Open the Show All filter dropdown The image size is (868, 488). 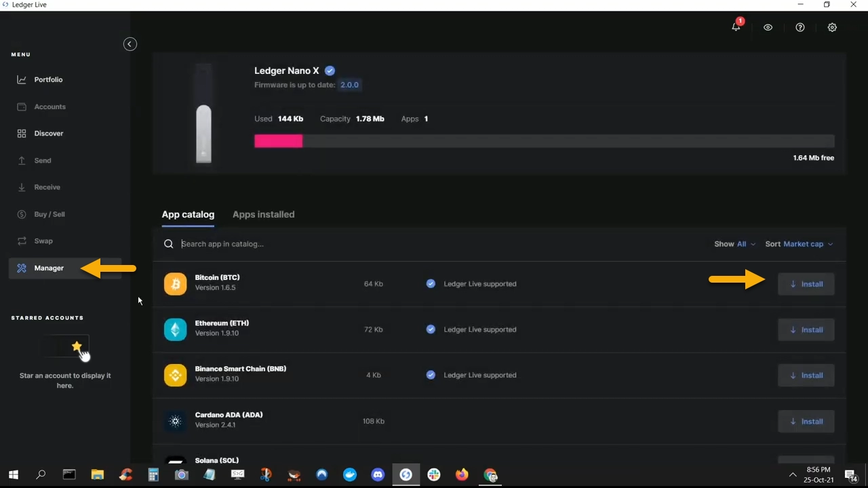click(x=734, y=244)
